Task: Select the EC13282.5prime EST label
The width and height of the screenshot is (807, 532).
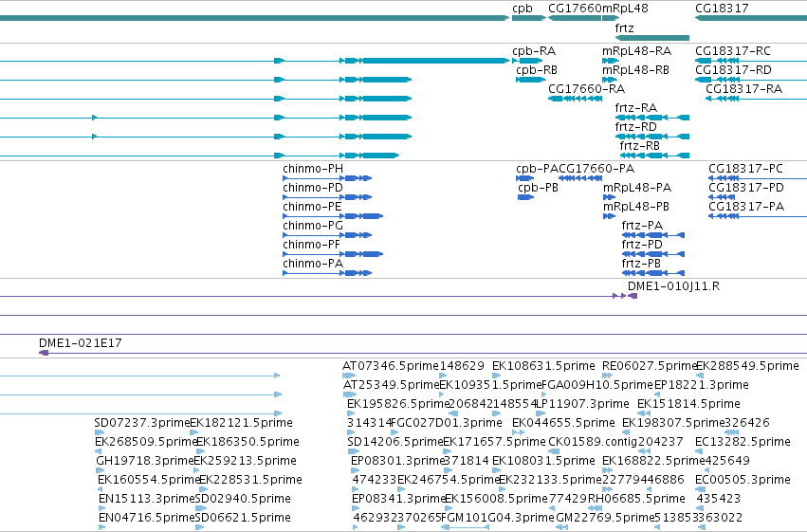Action: (743, 442)
